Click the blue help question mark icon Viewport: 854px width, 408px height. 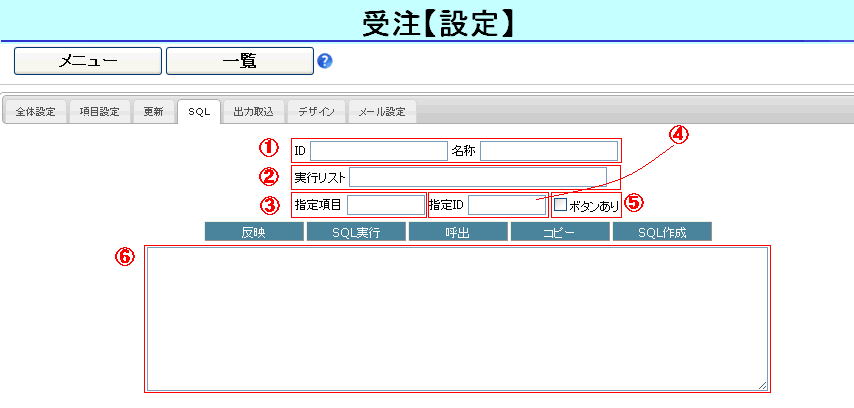[x=324, y=61]
